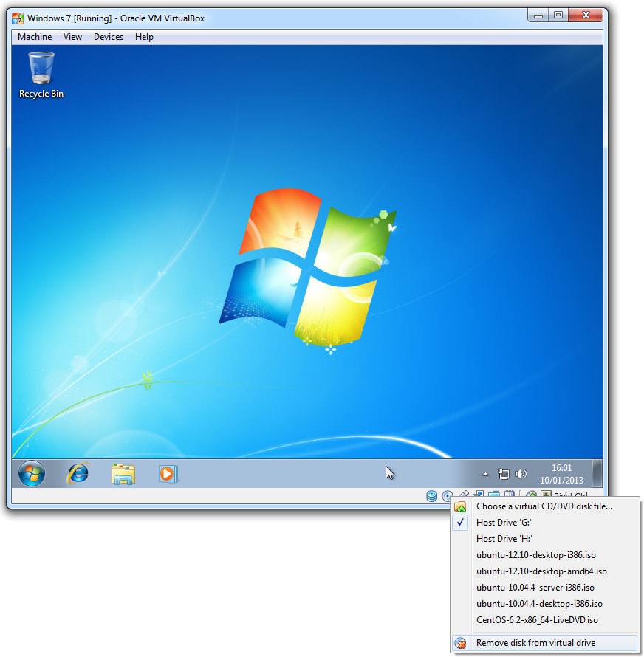Open Internet Explorer from guest taskbar
The width and height of the screenshot is (644, 657).
78,473
